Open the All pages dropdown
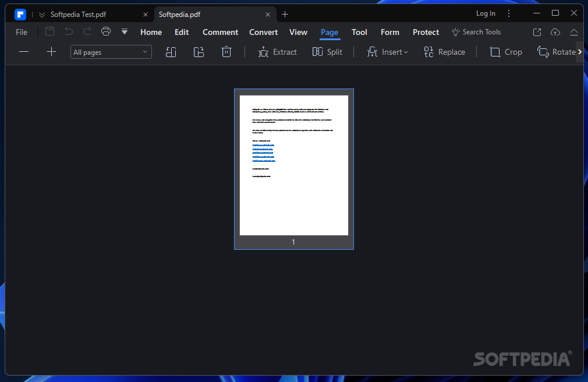Viewport: 588px width, 382px height. pos(111,52)
